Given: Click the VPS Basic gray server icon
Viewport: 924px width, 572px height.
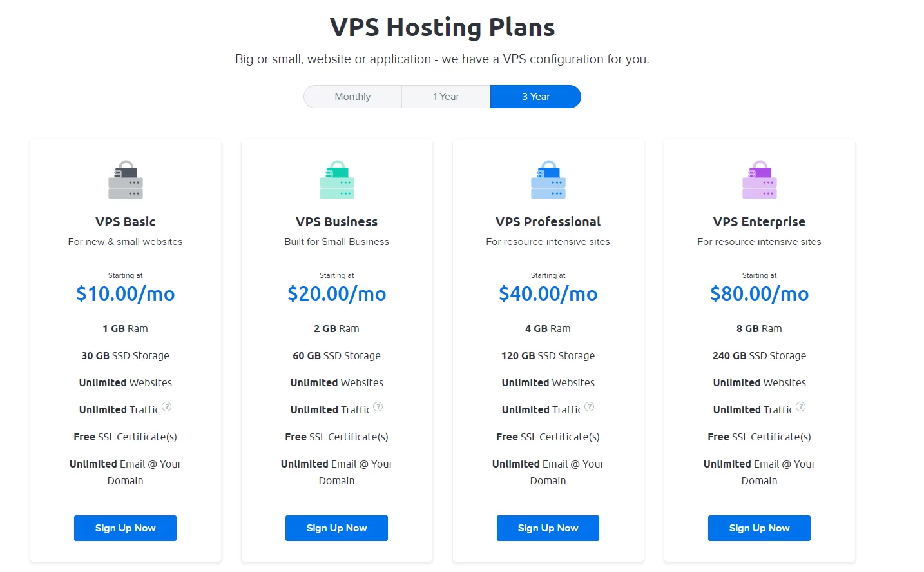Looking at the screenshot, I should (126, 180).
